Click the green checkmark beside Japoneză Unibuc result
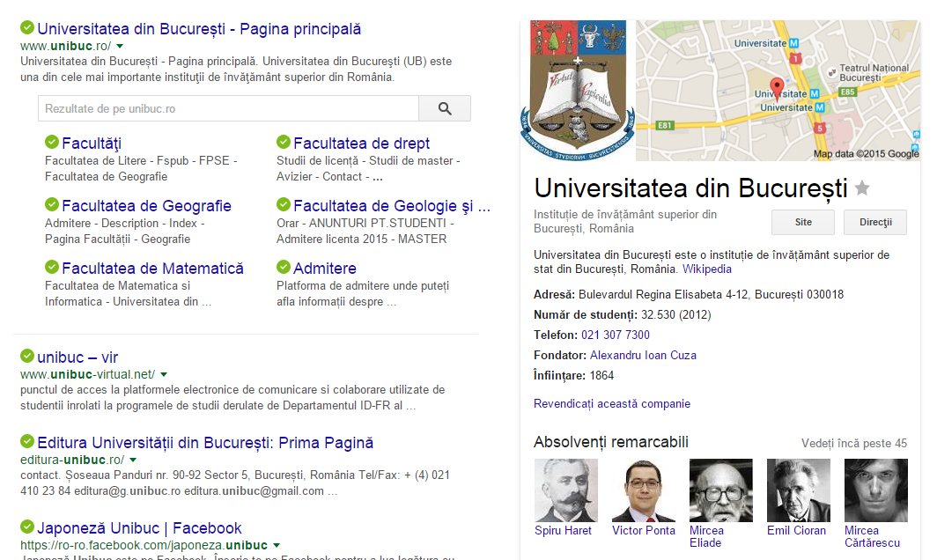This screenshot has width=937, height=560. [x=27, y=527]
